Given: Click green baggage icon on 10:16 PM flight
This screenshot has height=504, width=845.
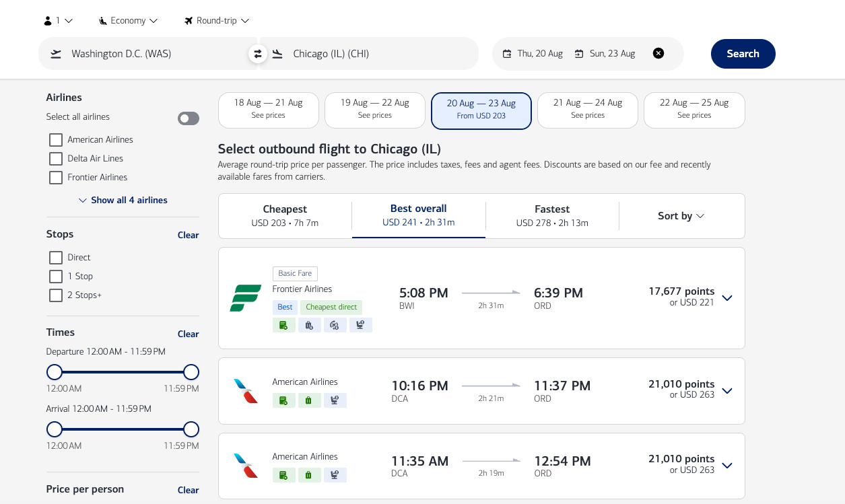Looking at the screenshot, I should [309, 400].
